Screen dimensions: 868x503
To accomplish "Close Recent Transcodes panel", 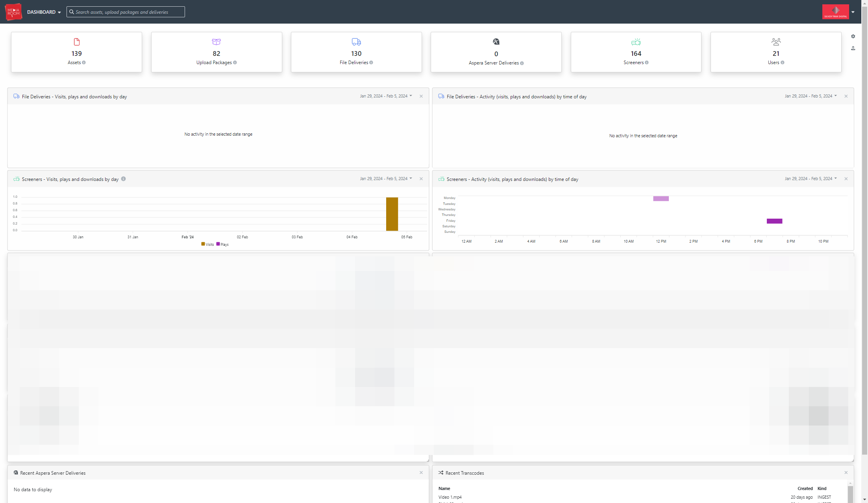I will coord(846,473).
